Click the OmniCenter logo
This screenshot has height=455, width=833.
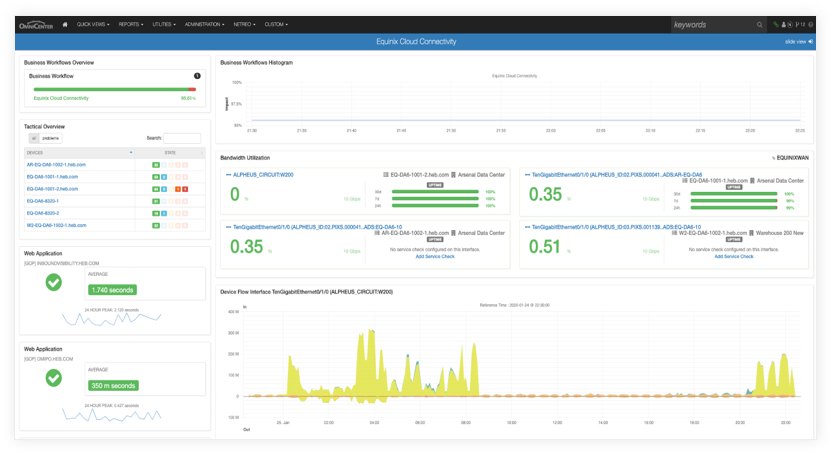[x=35, y=24]
